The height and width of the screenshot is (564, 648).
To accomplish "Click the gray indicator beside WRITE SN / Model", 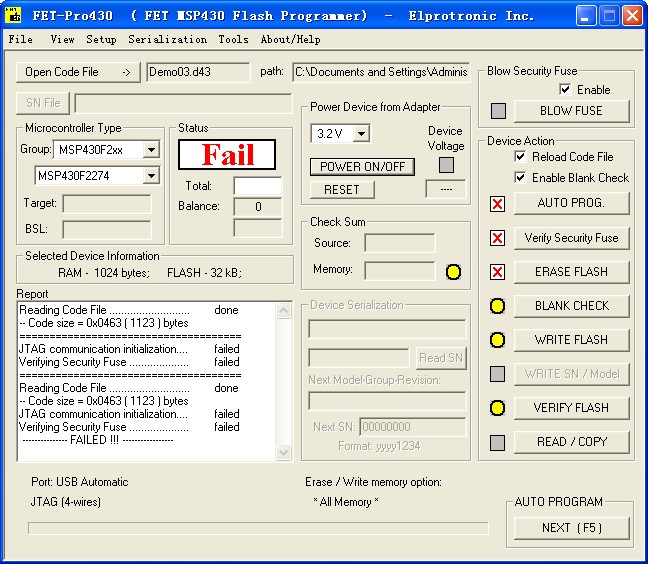I will tap(497, 374).
